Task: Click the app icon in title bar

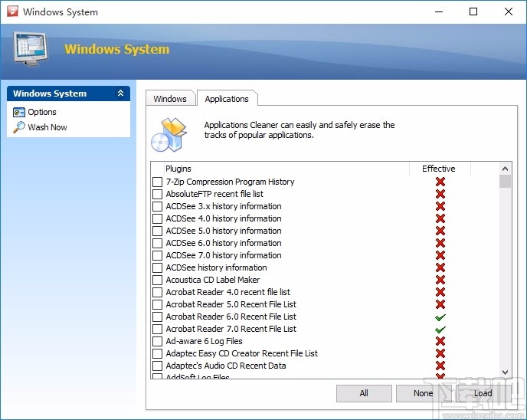Action: pyautogui.click(x=12, y=11)
